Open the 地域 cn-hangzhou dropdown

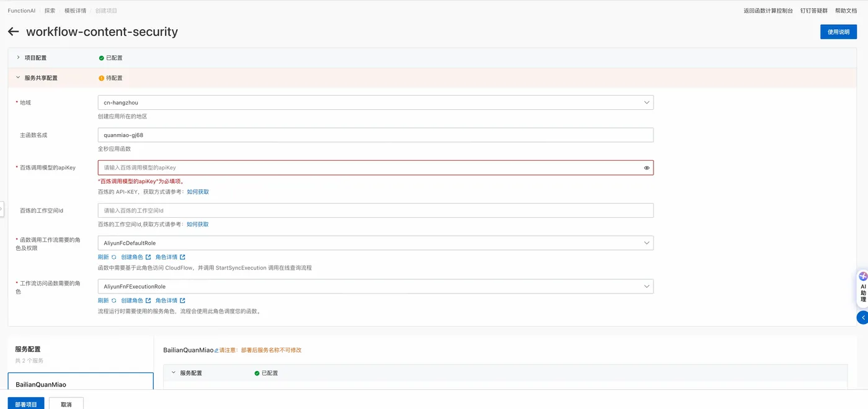coord(376,102)
